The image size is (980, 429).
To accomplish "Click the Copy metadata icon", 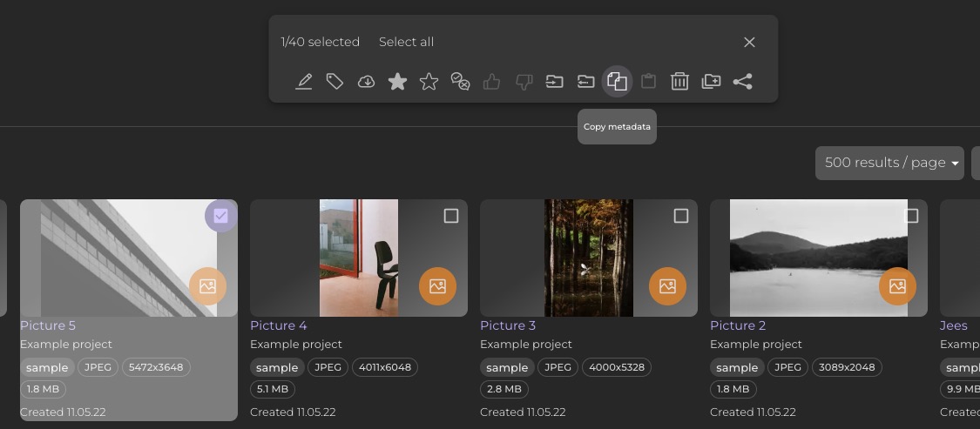I will click(x=617, y=82).
